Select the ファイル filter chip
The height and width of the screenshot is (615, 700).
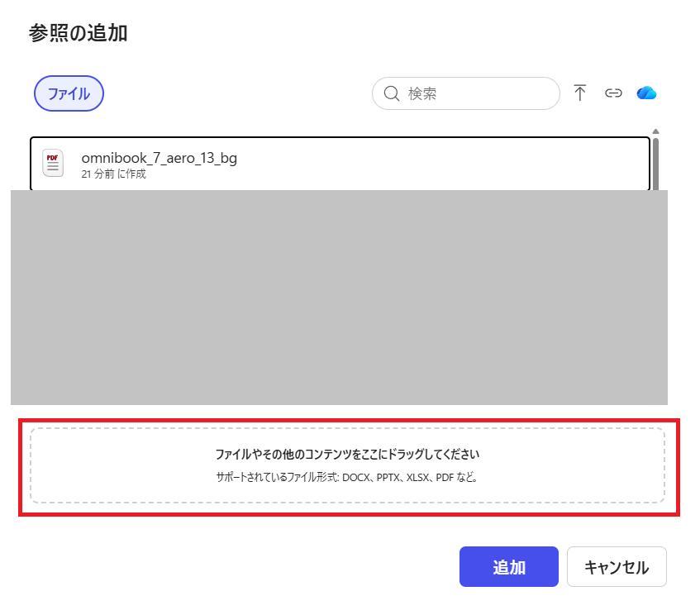coord(68,93)
